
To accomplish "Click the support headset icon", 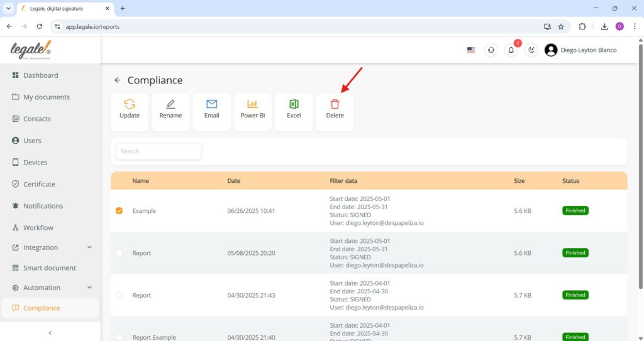I will [491, 50].
